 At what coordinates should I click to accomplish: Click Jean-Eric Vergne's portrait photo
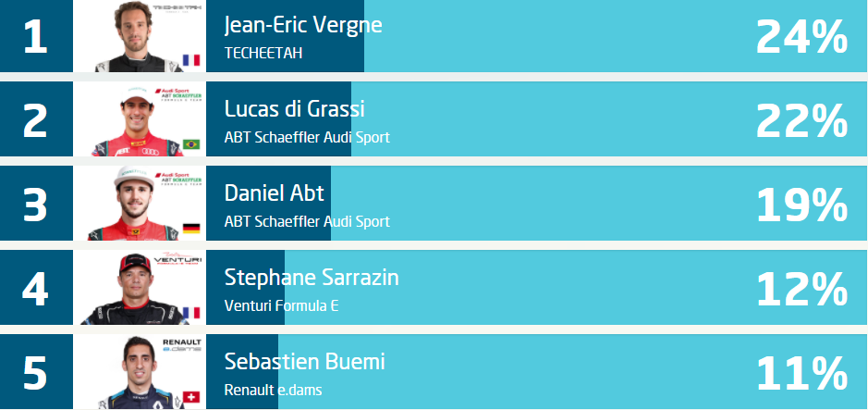139,36
